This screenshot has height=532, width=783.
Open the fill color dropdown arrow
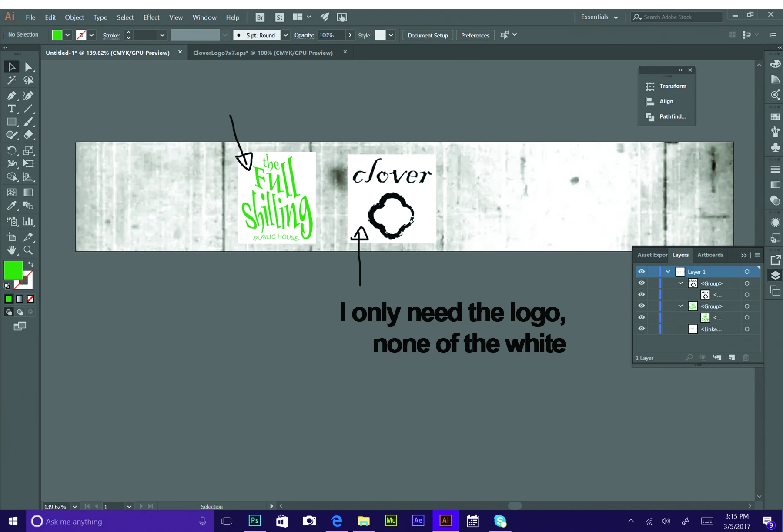(67, 35)
